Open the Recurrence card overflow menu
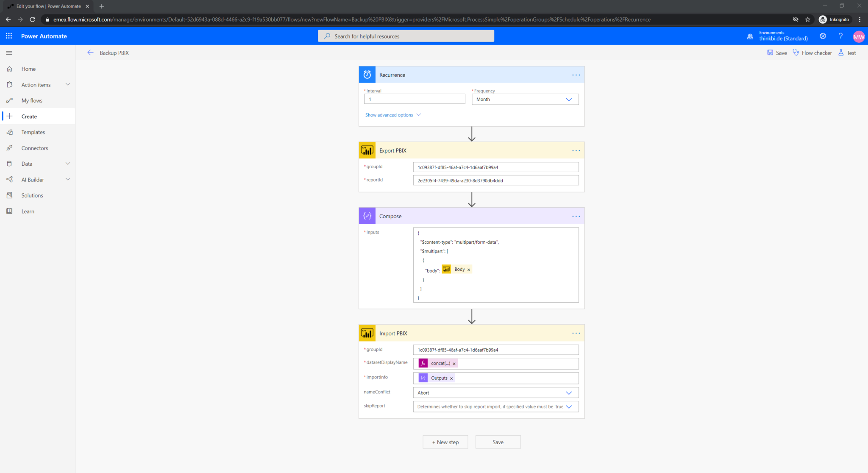 576,75
